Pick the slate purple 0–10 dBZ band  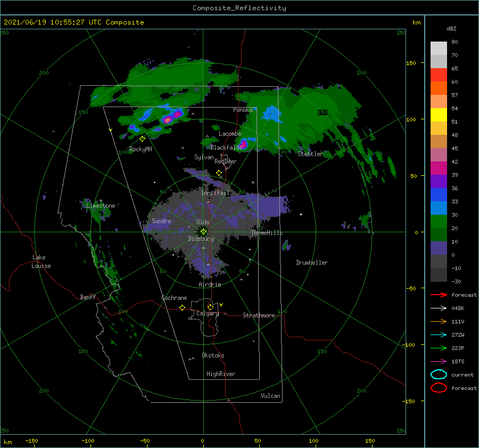(x=439, y=248)
